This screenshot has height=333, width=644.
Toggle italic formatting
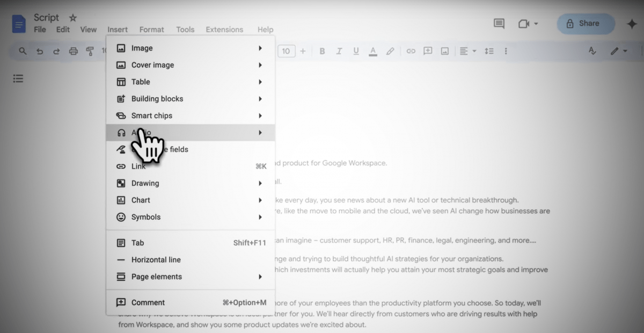point(339,51)
